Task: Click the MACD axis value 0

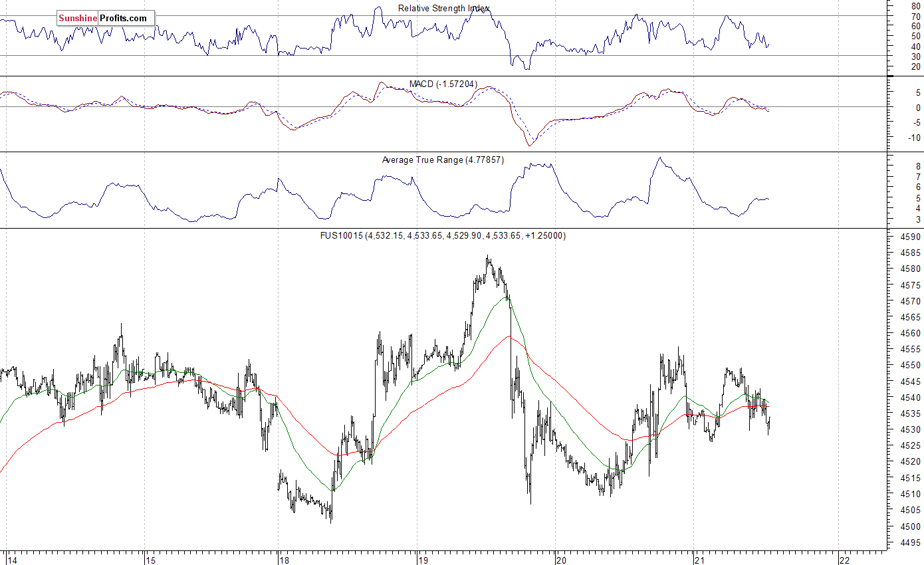Action: (919, 108)
